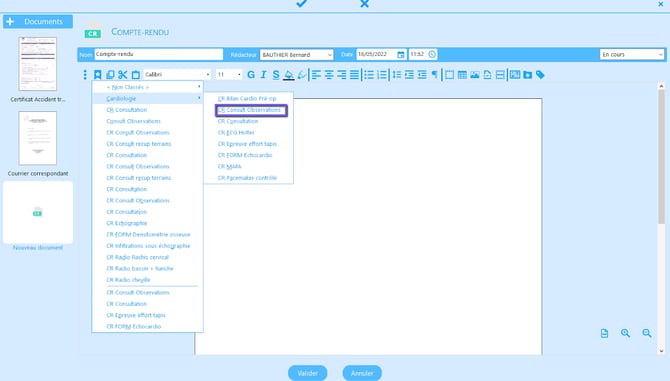Apply right text alignment
Image resolution: width=670 pixels, height=381 pixels.
[342, 75]
